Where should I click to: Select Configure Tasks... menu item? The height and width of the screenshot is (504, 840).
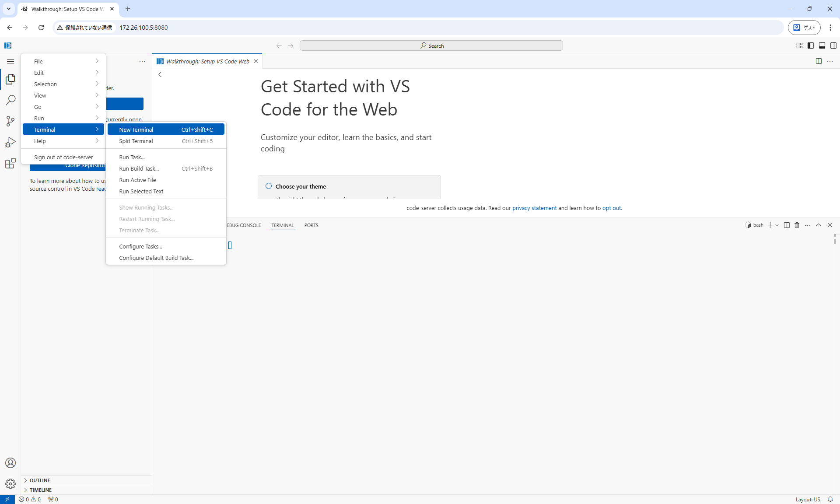pos(166,246)
